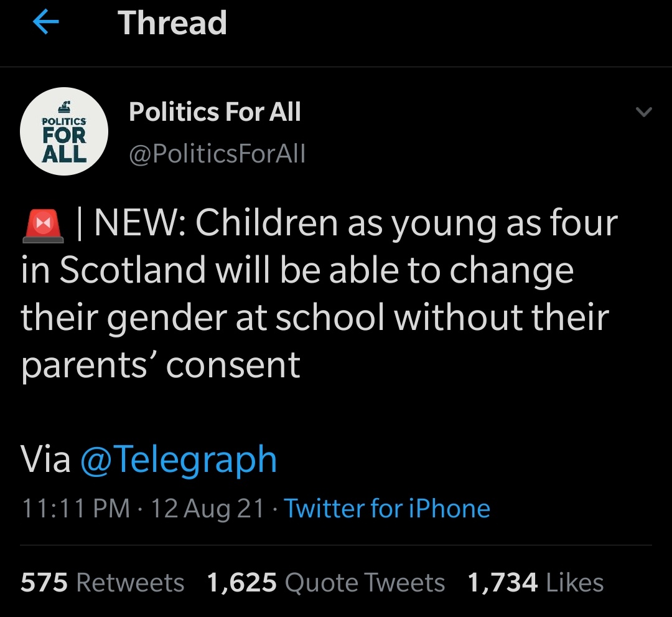Click the word NEW: in tweet
The image size is (672, 617).
138,224
